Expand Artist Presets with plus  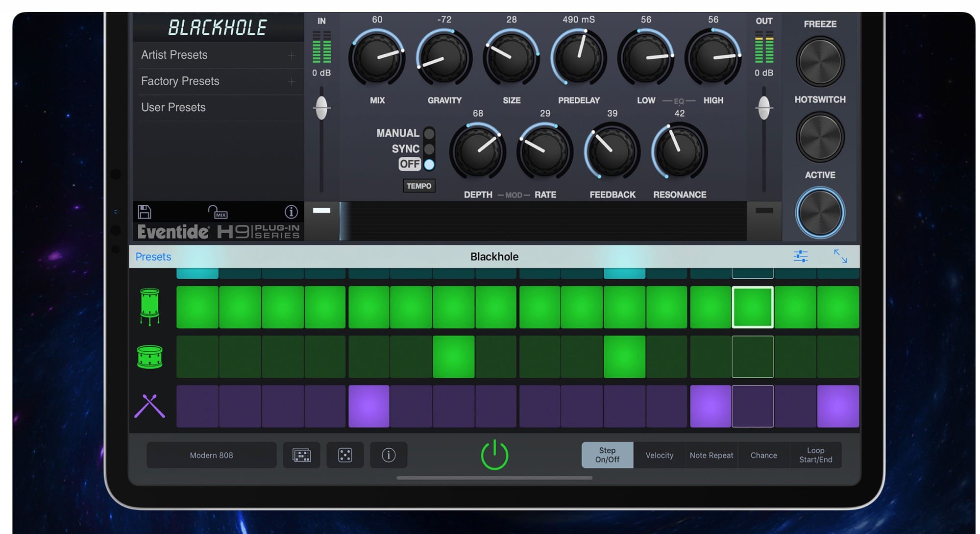coord(292,55)
